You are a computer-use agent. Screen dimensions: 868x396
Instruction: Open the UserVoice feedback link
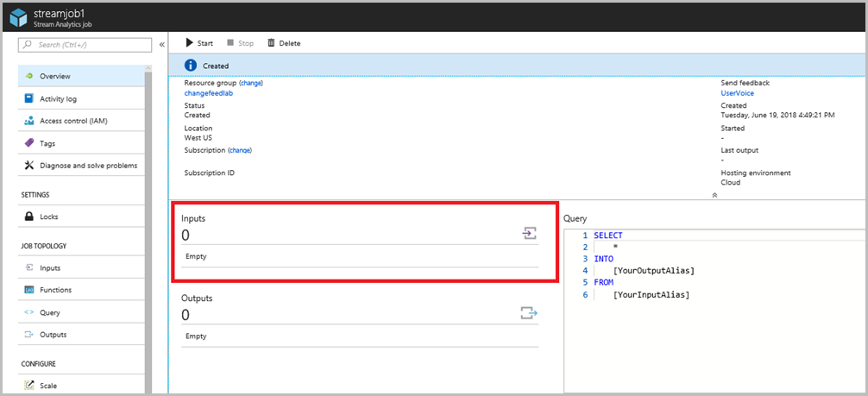tap(738, 93)
